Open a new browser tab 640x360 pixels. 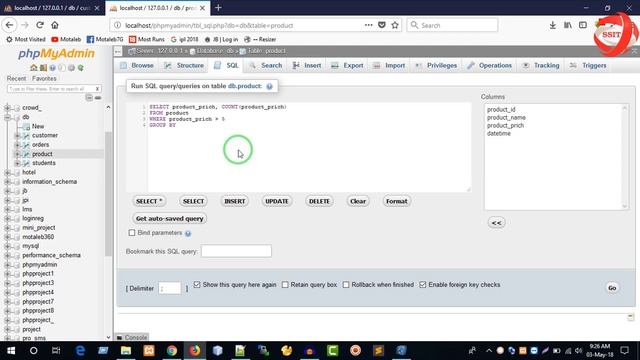click(218, 8)
